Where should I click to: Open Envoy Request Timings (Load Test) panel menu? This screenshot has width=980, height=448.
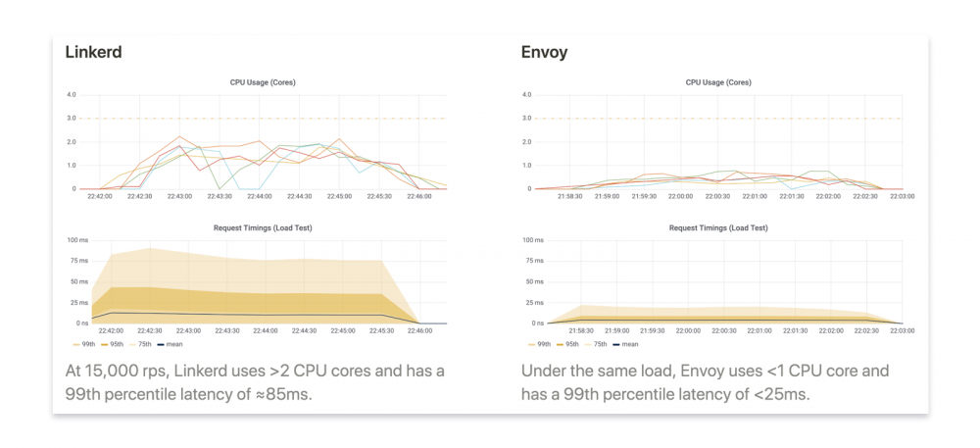(718, 227)
